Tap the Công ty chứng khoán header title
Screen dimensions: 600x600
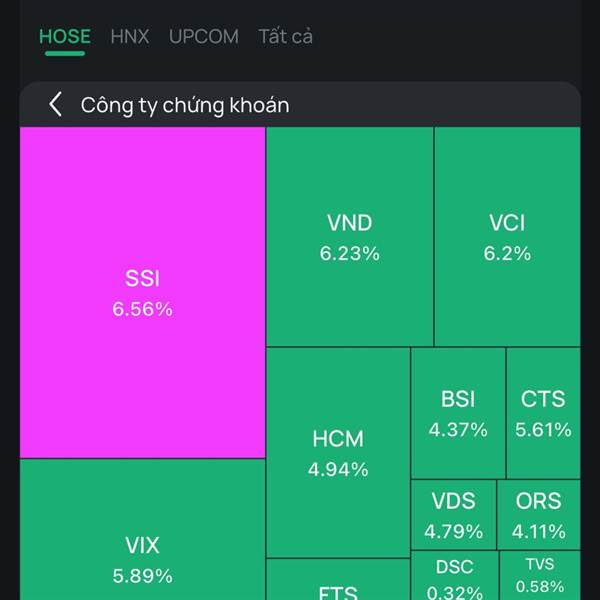(x=185, y=105)
